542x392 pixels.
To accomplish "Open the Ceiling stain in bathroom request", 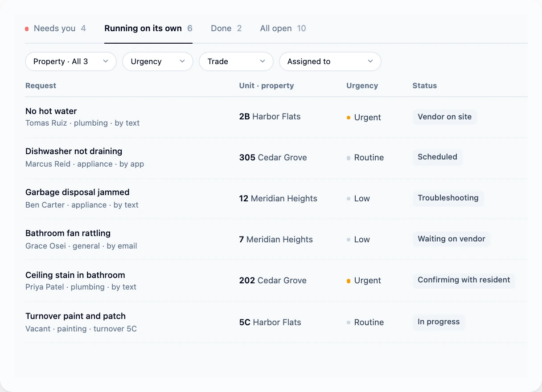I will click(x=75, y=275).
